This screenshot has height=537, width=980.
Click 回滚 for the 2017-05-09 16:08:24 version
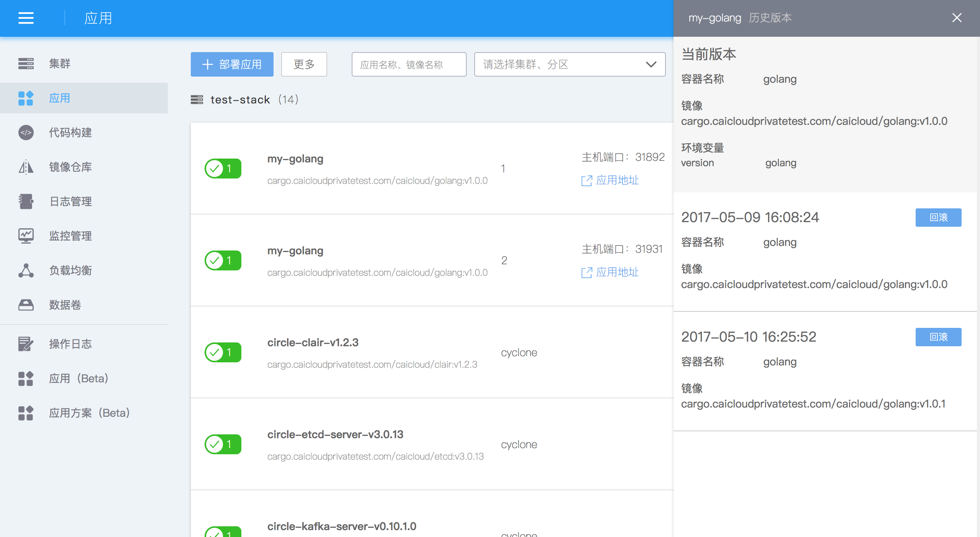(x=938, y=218)
